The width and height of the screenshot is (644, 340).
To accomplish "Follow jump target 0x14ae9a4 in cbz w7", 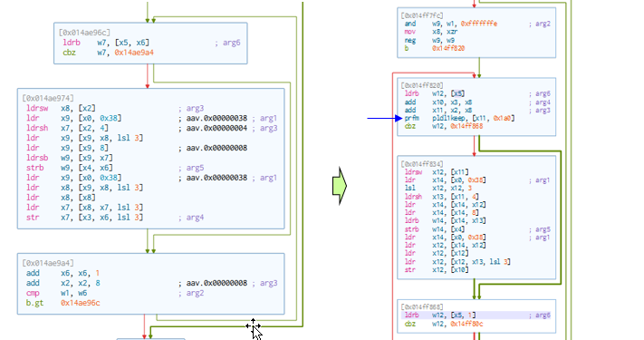I will click(x=134, y=53).
